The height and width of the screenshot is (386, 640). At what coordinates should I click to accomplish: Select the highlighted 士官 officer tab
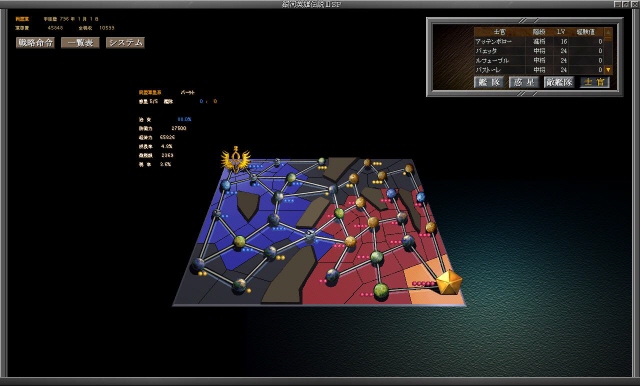click(595, 82)
